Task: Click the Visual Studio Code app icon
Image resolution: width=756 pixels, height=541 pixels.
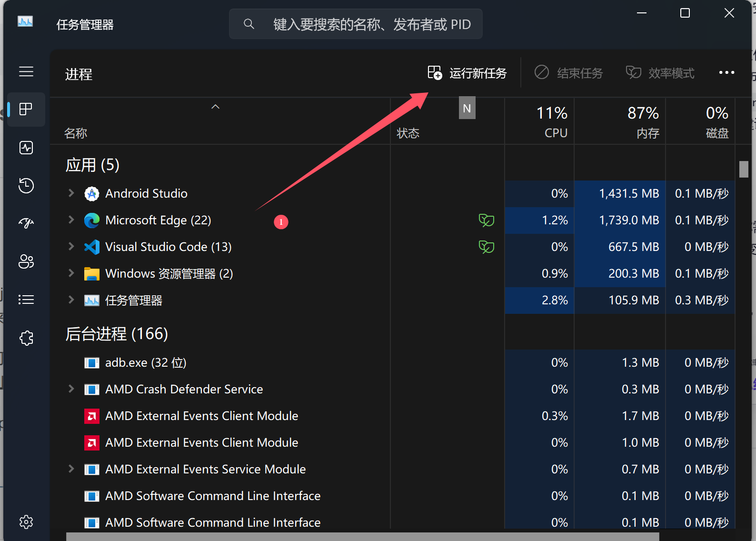Action: pos(91,247)
